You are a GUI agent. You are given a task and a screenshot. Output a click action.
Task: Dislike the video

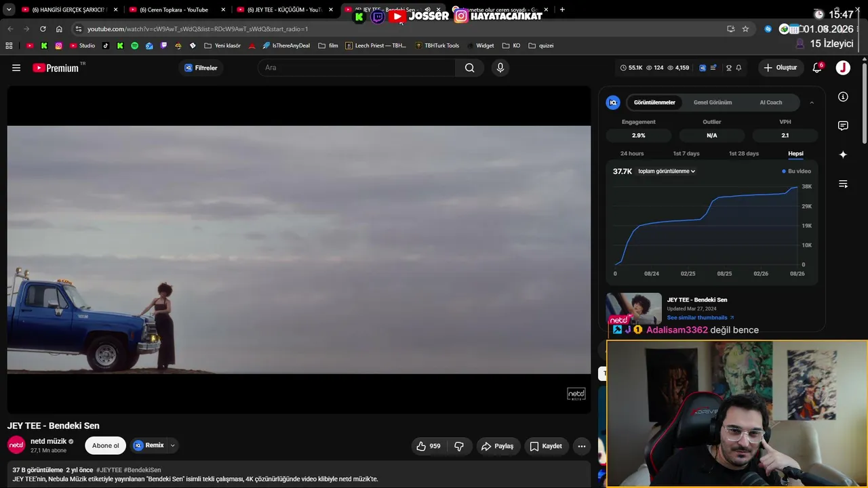pyautogui.click(x=459, y=446)
